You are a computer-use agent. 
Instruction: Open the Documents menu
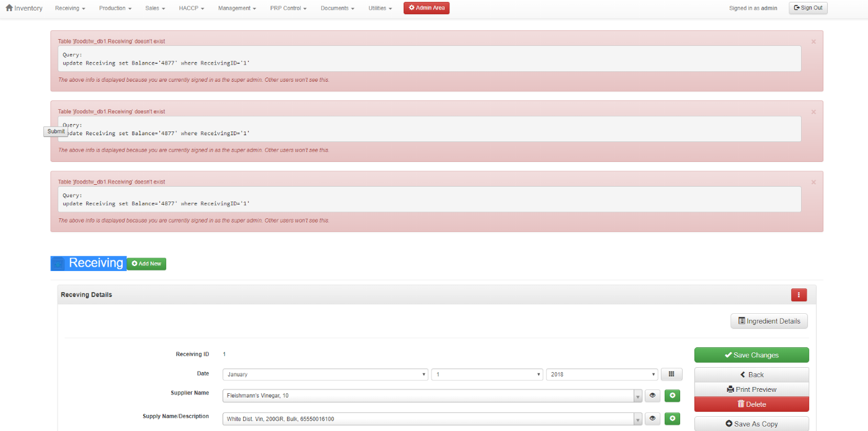[x=337, y=8]
